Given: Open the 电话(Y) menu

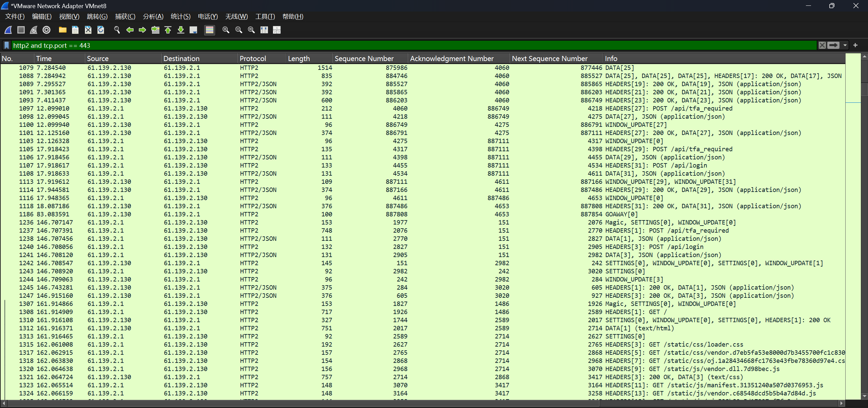Looking at the screenshot, I should [208, 17].
